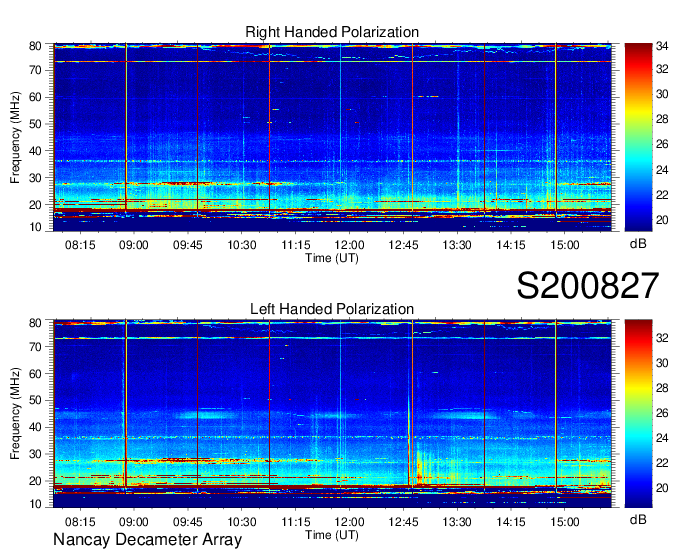Click "Frequency (MHz)" on Left Handed plot
The width and height of the screenshot is (680, 552).
[x=16, y=414]
